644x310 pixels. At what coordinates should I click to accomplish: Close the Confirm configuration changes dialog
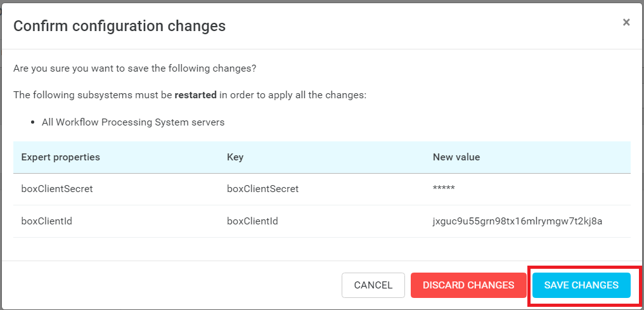tap(626, 23)
